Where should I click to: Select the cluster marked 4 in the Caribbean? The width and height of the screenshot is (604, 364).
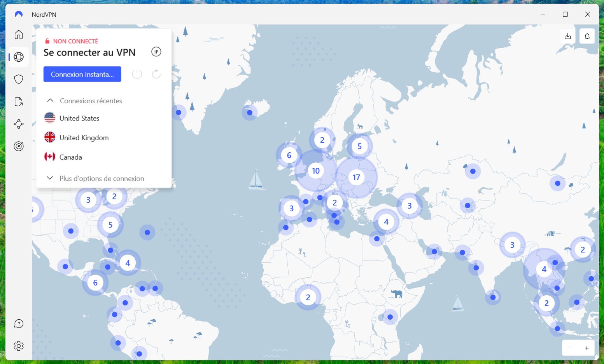tap(128, 263)
